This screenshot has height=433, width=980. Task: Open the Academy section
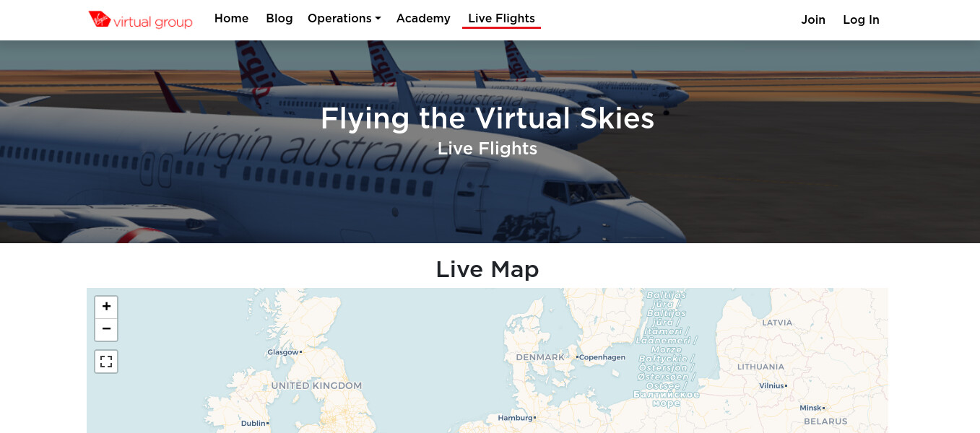(423, 19)
